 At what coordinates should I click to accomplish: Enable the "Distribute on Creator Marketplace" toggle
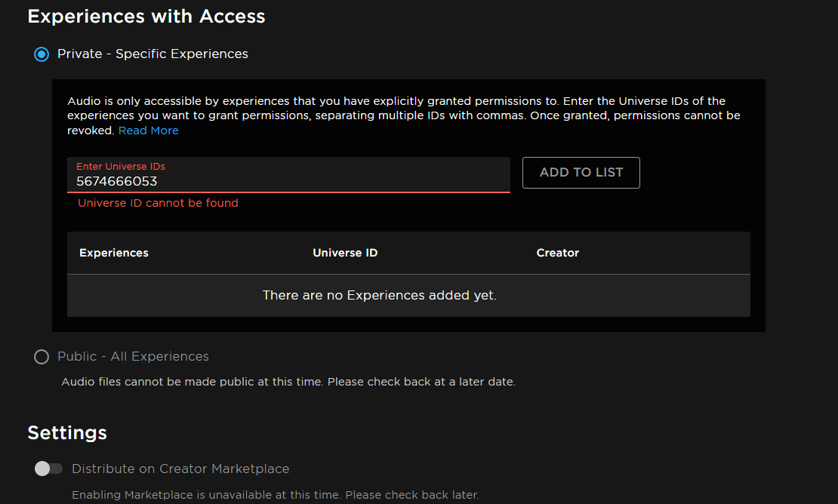pyautogui.click(x=48, y=469)
